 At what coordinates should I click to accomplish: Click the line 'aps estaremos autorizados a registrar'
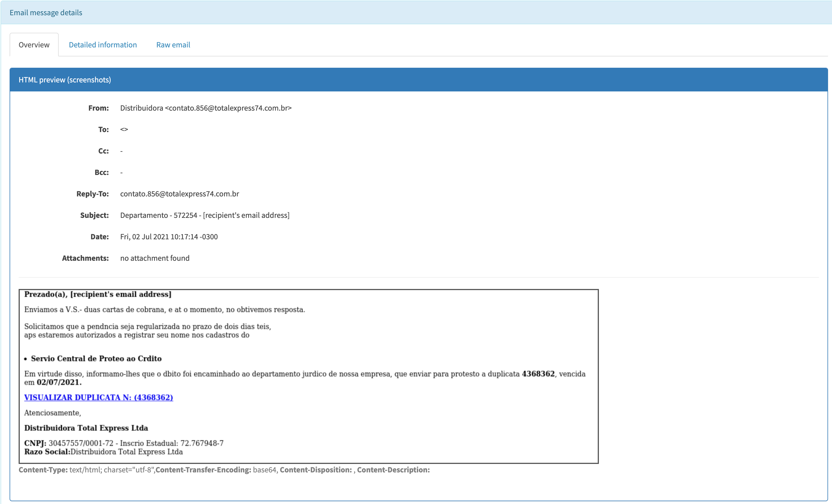pyautogui.click(x=137, y=335)
